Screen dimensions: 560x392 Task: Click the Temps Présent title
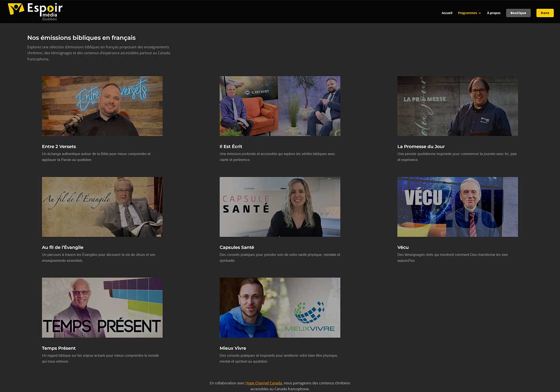(x=58, y=348)
